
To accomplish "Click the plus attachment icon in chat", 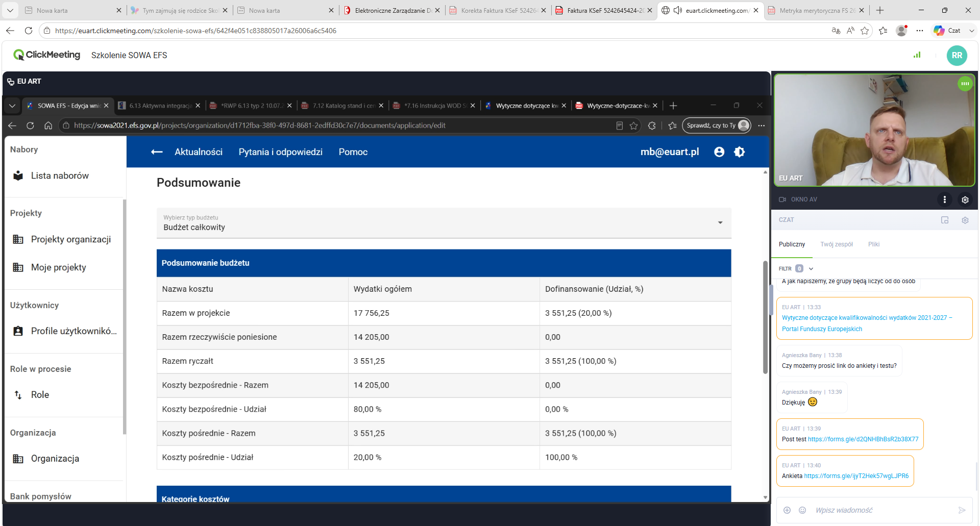I will point(787,510).
